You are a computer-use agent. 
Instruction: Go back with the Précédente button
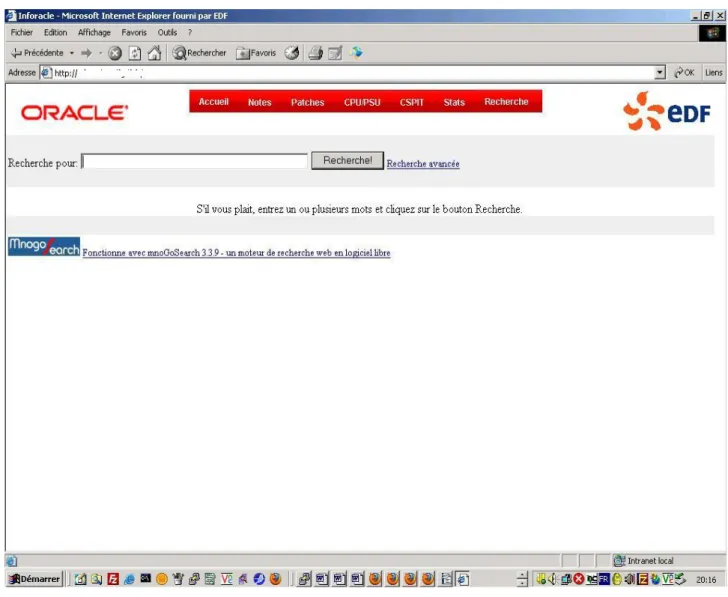(37, 53)
